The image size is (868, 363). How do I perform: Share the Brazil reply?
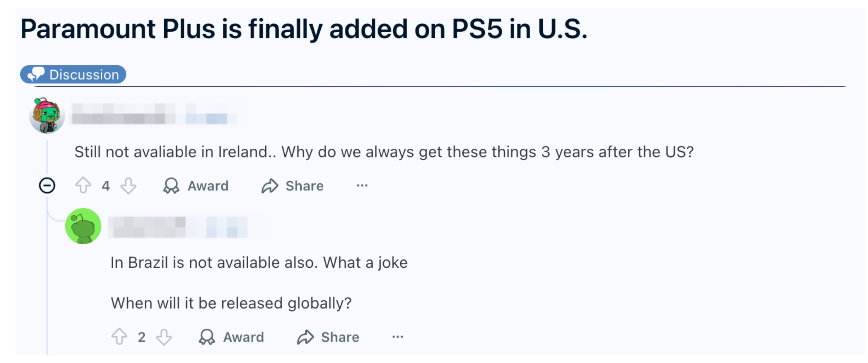(328, 337)
